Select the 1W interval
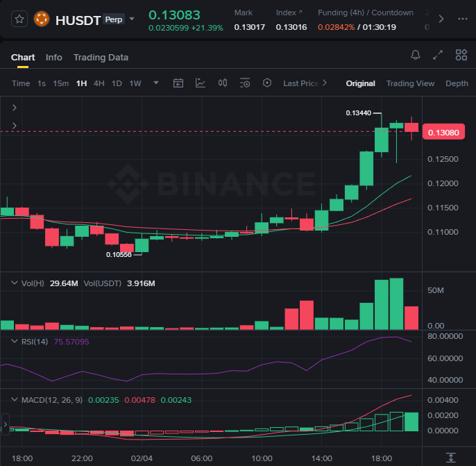476x466 pixels. point(135,83)
